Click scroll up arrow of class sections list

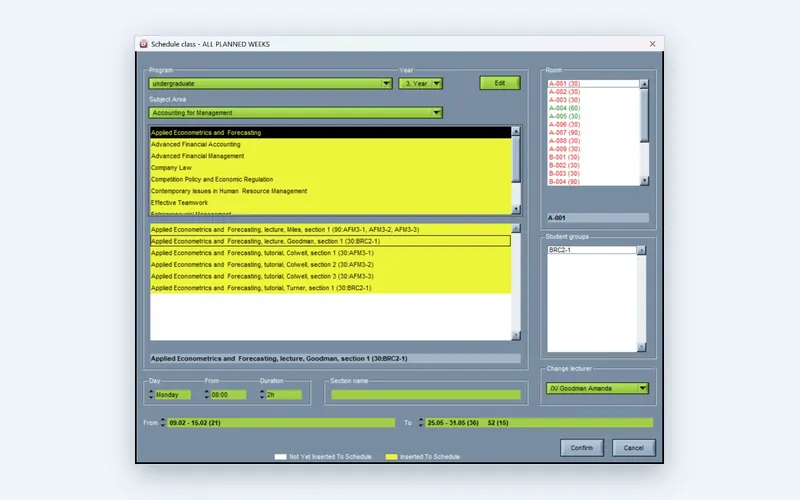click(516, 228)
